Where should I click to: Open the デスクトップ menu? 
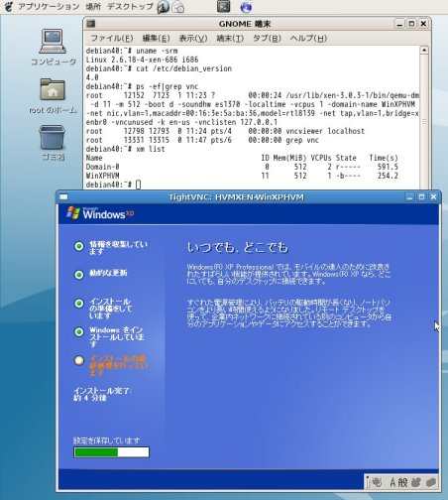(x=130, y=7)
